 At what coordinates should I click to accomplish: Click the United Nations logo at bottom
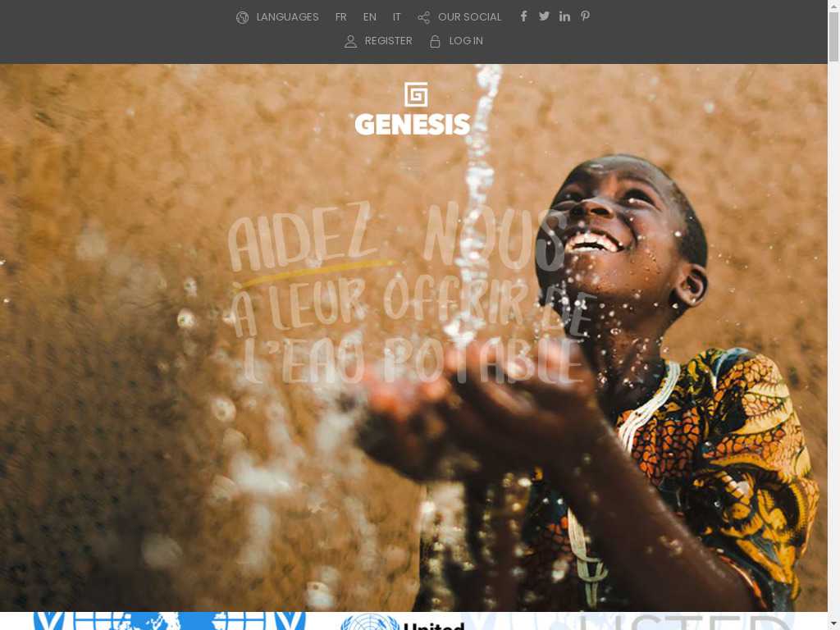tap(402, 622)
